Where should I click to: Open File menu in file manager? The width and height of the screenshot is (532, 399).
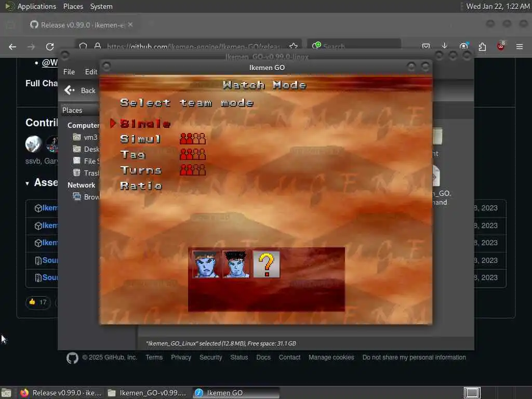[69, 72]
